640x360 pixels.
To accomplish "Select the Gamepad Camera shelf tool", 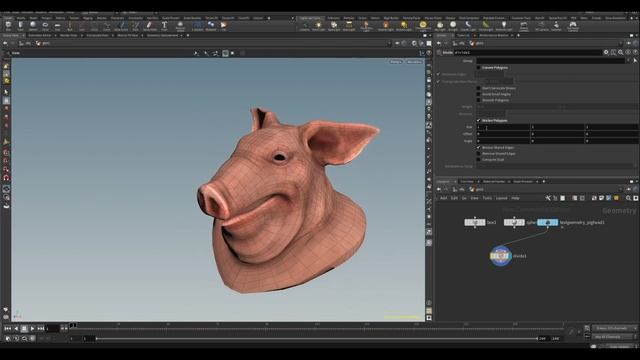I will point(573,26).
